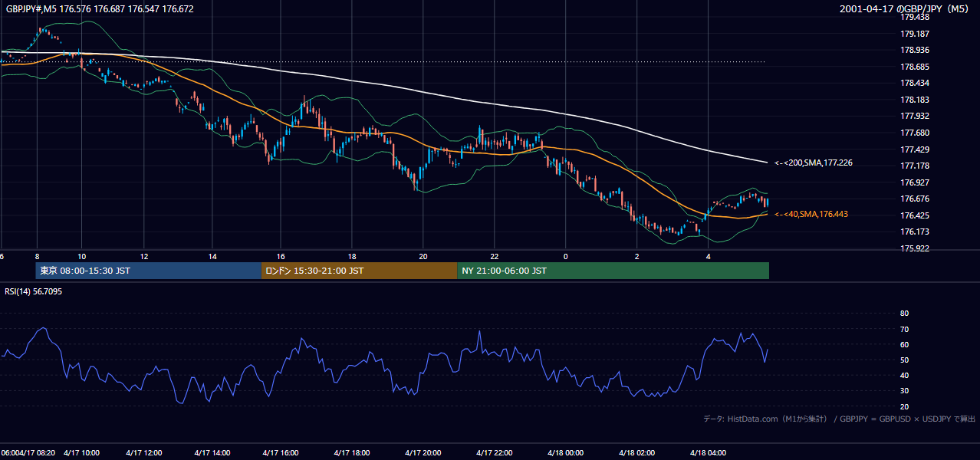This screenshot has width=980, height=460.
Task: Click the RSI axis level 70
Action: pyautogui.click(x=904, y=329)
